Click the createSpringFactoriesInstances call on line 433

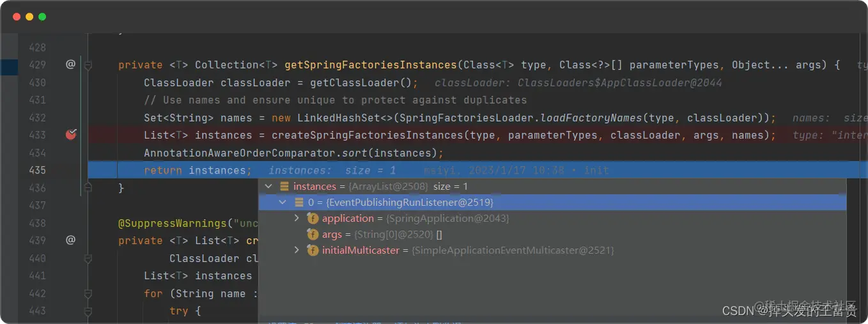(x=368, y=135)
